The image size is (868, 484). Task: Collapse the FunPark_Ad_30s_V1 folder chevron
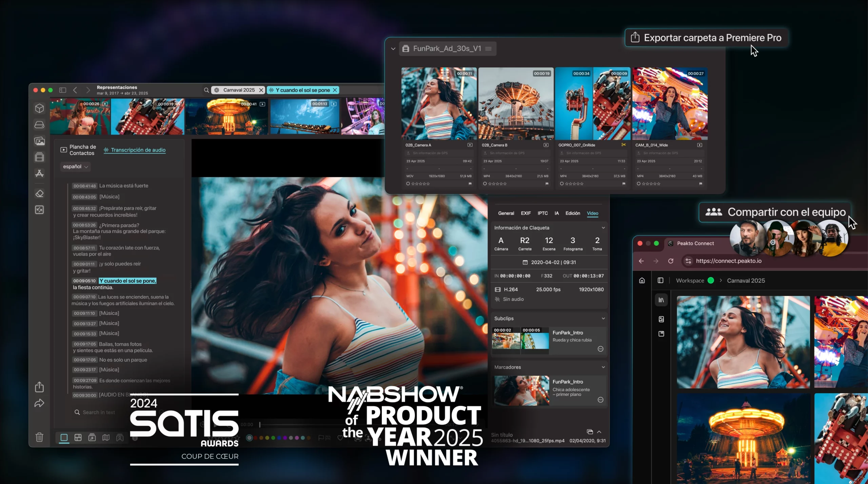click(393, 49)
